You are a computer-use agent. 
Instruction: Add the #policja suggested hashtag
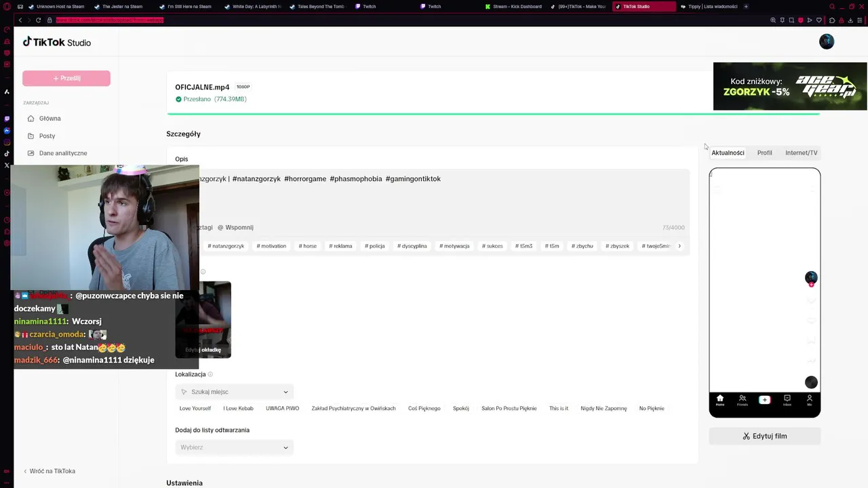[374, 246]
